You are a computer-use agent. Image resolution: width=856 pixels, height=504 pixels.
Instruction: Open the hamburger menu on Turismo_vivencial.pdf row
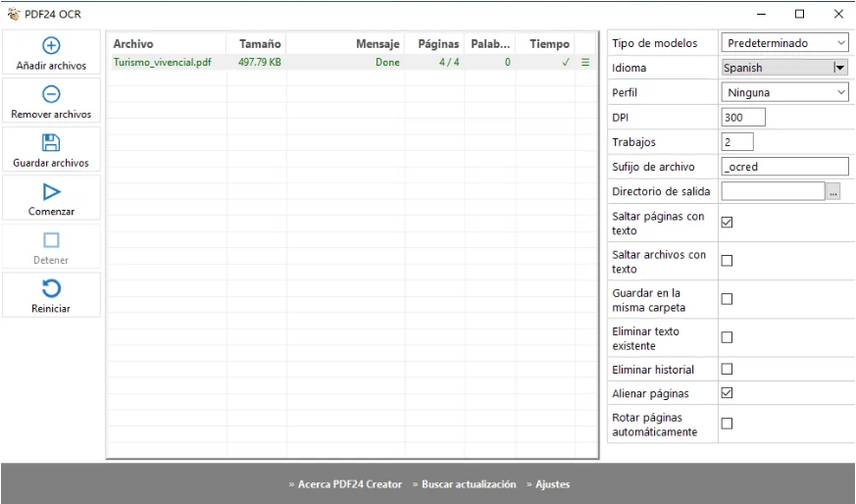(585, 62)
